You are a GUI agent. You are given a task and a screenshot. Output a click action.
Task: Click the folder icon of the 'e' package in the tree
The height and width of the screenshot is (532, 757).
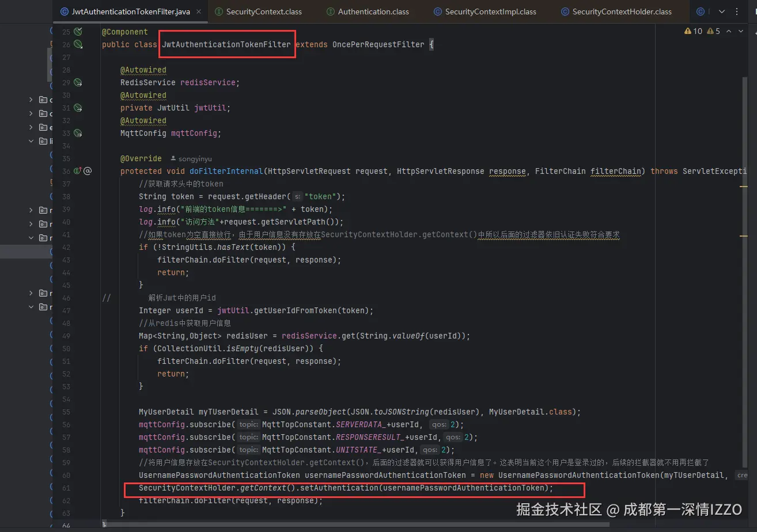coord(43,127)
